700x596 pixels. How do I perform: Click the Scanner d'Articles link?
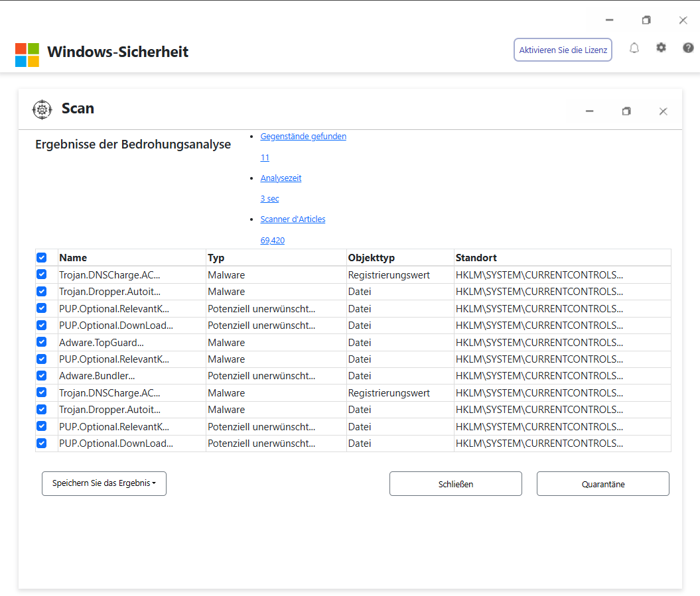(293, 219)
